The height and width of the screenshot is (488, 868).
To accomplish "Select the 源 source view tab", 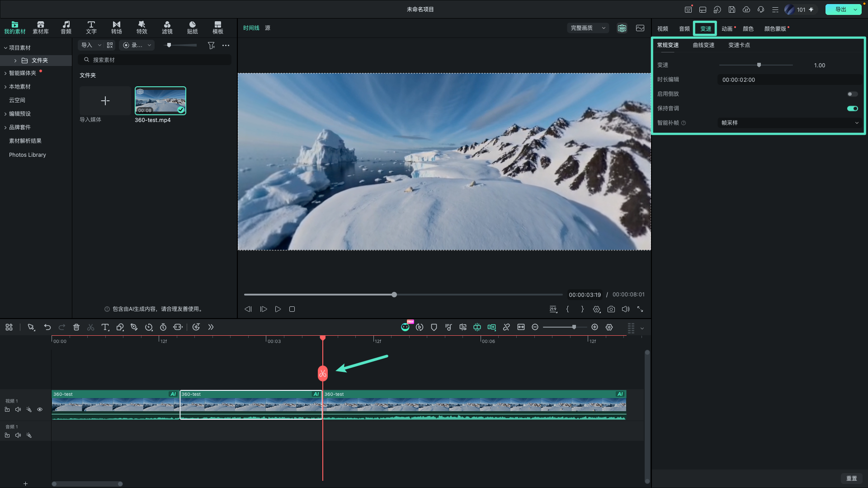I will click(268, 28).
